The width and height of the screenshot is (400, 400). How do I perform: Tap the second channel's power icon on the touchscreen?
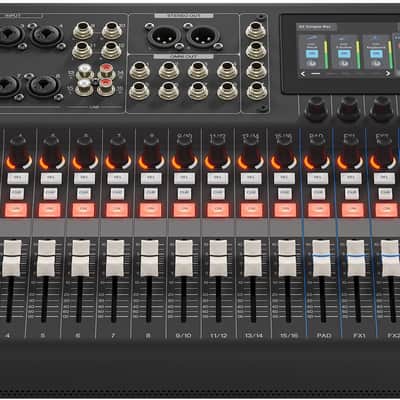(344, 64)
